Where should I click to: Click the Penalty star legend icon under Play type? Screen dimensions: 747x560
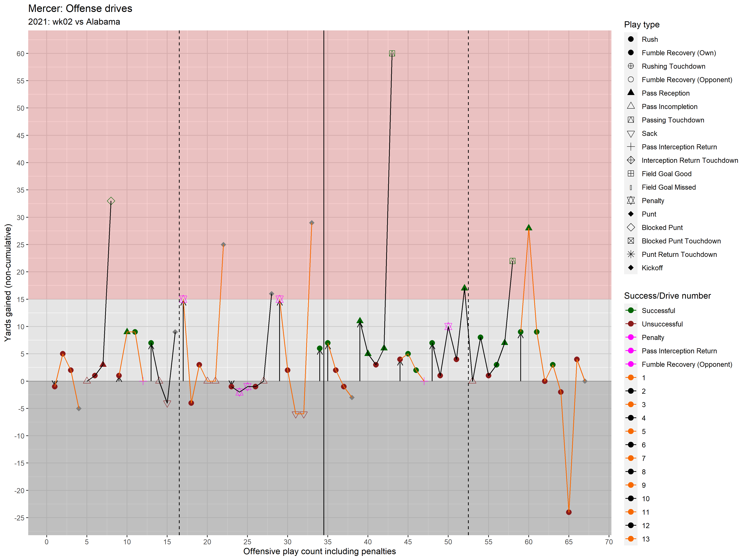coord(630,200)
